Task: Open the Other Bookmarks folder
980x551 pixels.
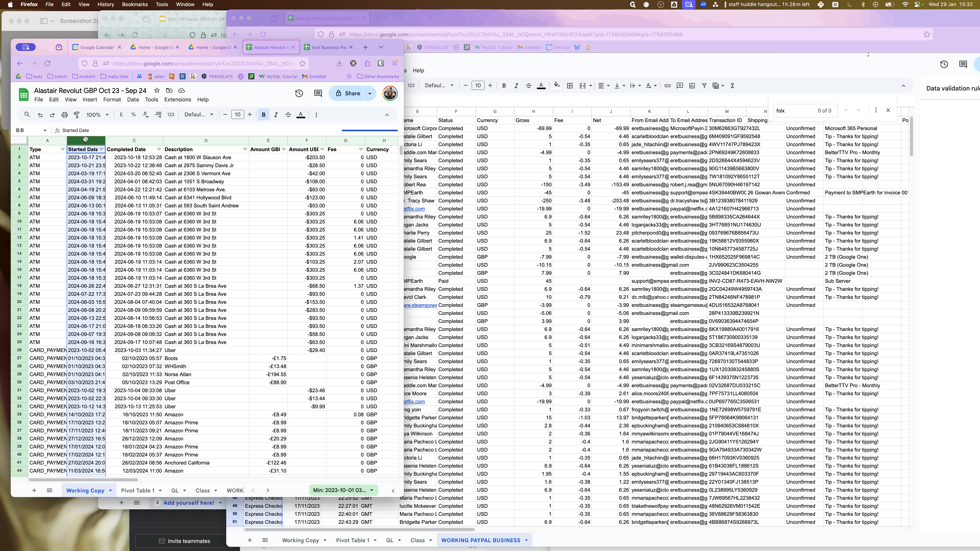Action: tap(378, 77)
